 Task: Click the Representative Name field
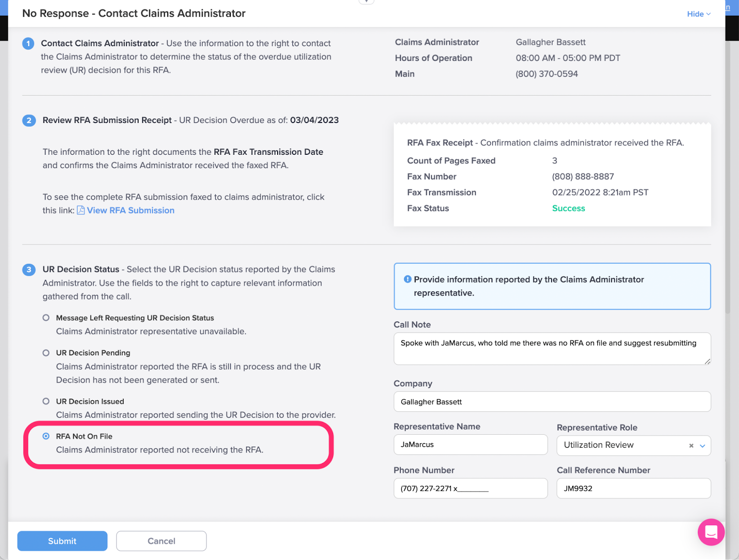471,444
